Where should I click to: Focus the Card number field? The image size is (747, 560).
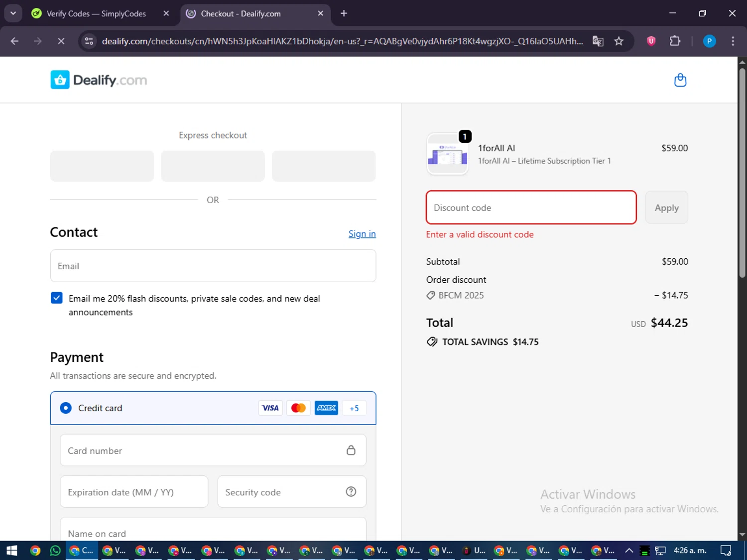point(213,450)
